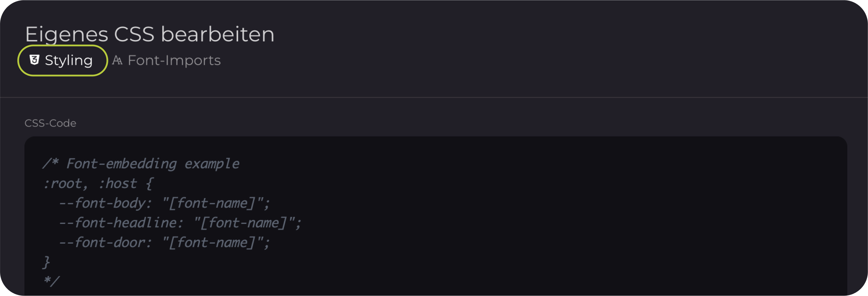Click the word "example" in the comment
The width and height of the screenshot is (868, 296).
[212, 164]
